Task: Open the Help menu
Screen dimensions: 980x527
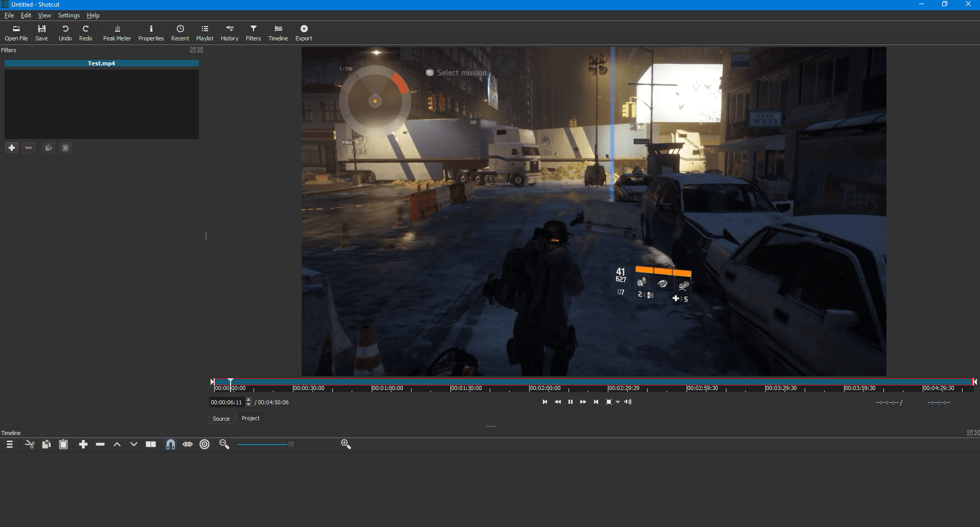Action: (x=93, y=15)
